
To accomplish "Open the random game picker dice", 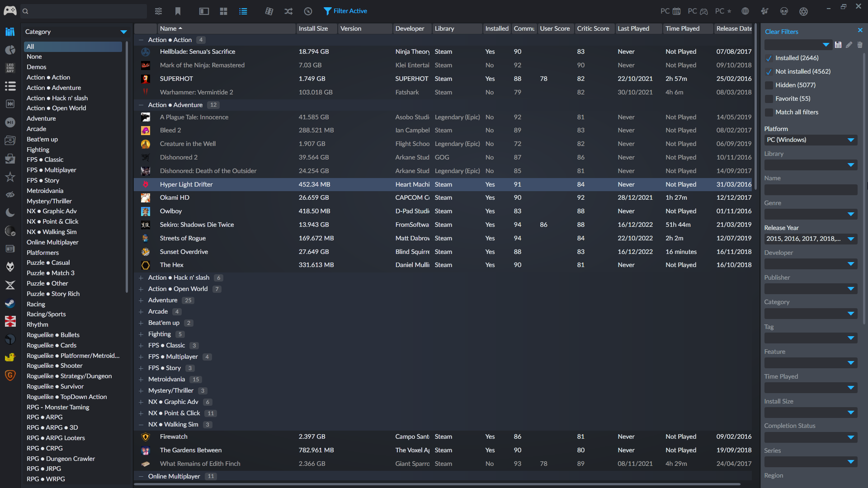I will pos(269,11).
